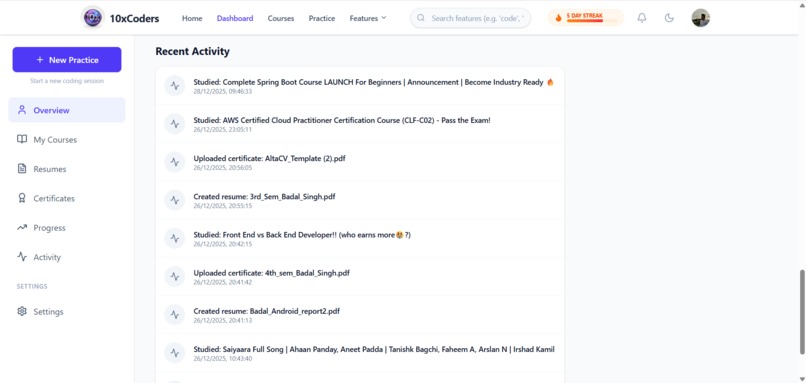Click timestamp 26/12/2025, 23:05:11
This screenshot has width=806, height=383.
click(x=223, y=130)
